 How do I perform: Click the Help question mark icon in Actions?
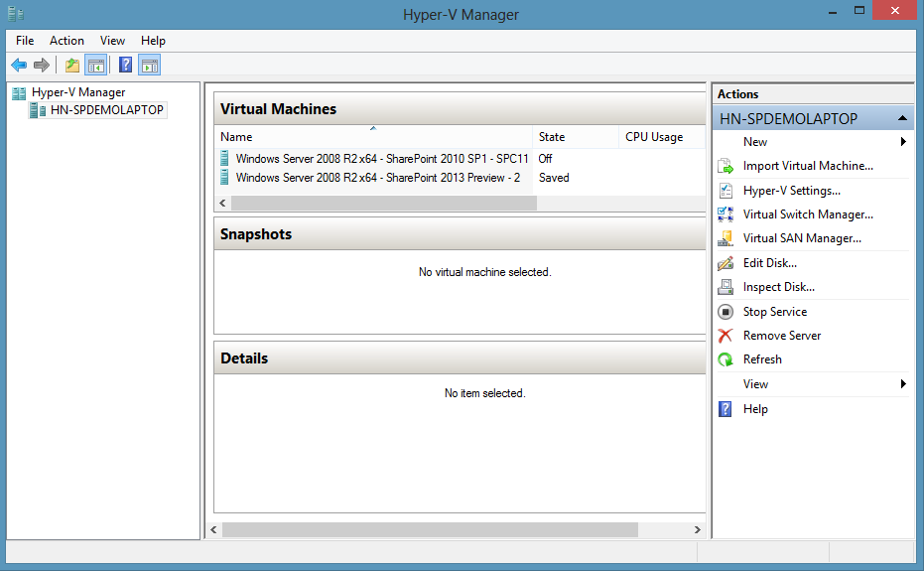(x=726, y=409)
